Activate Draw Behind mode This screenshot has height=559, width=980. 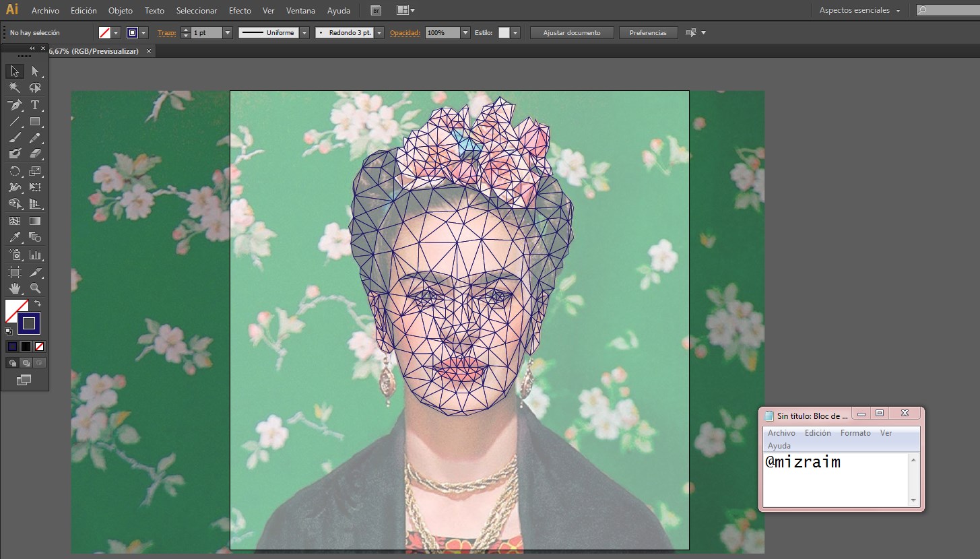coord(26,363)
